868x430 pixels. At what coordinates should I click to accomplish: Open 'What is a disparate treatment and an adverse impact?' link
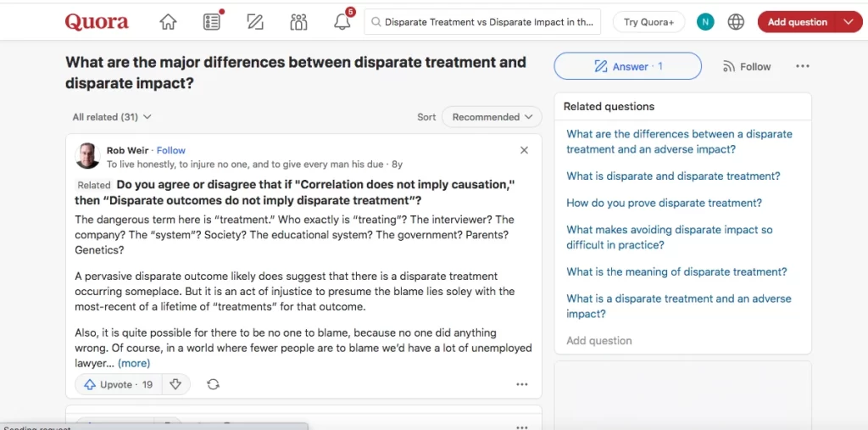coord(679,306)
